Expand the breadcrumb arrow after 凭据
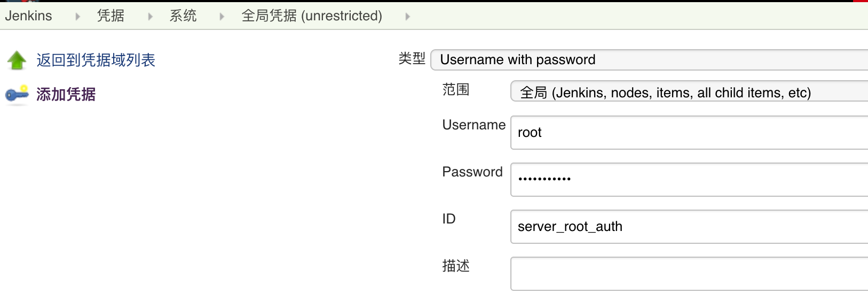 (x=151, y=17)
